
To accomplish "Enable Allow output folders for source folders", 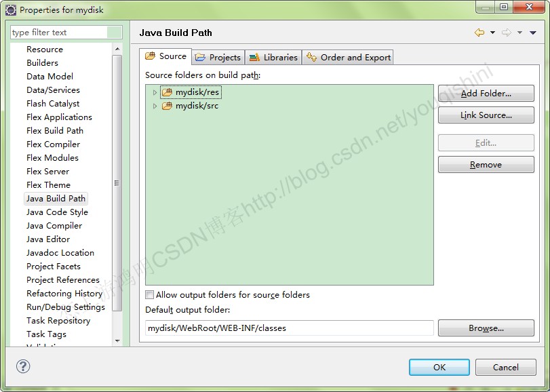I will click(x=150, y=295).
